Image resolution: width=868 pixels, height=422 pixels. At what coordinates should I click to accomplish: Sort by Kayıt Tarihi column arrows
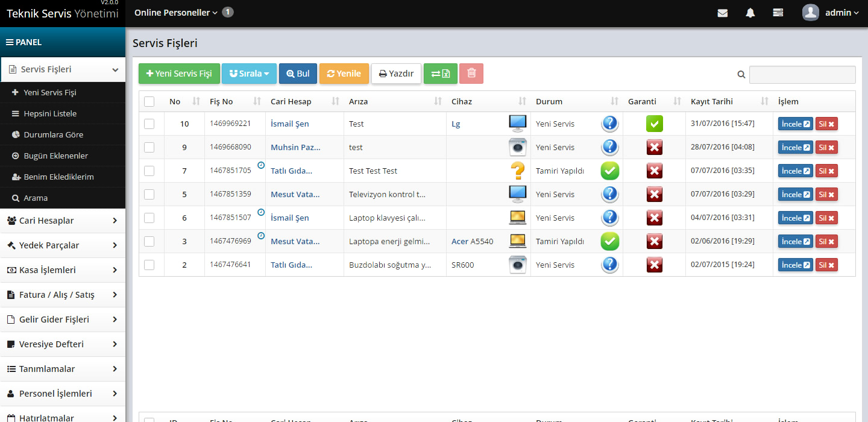(765, 101)
